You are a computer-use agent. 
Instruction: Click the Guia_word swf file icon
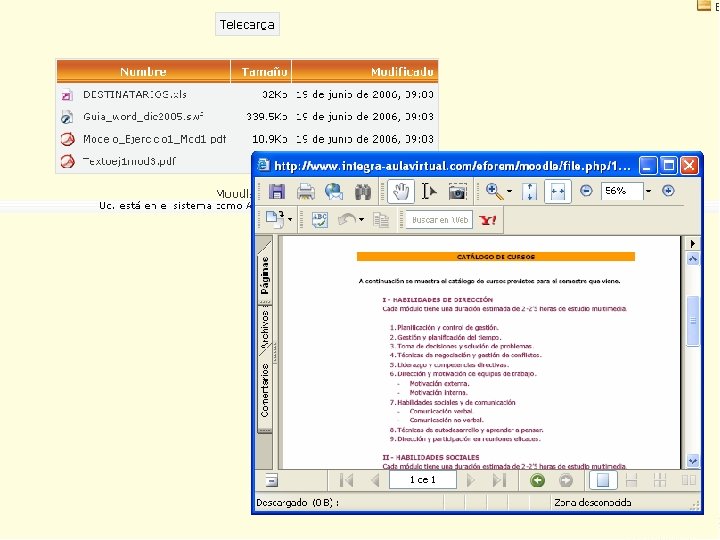(67, 117)
